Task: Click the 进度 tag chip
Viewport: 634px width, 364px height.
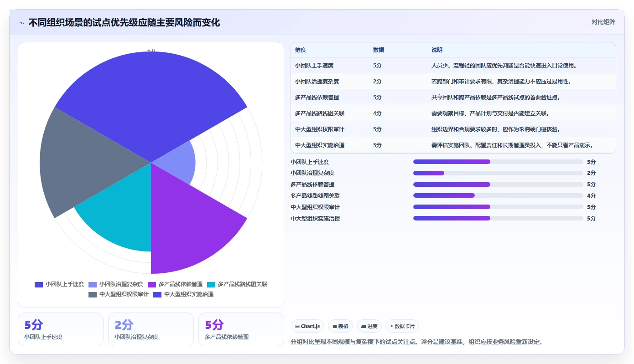Action: coord(369,326)
